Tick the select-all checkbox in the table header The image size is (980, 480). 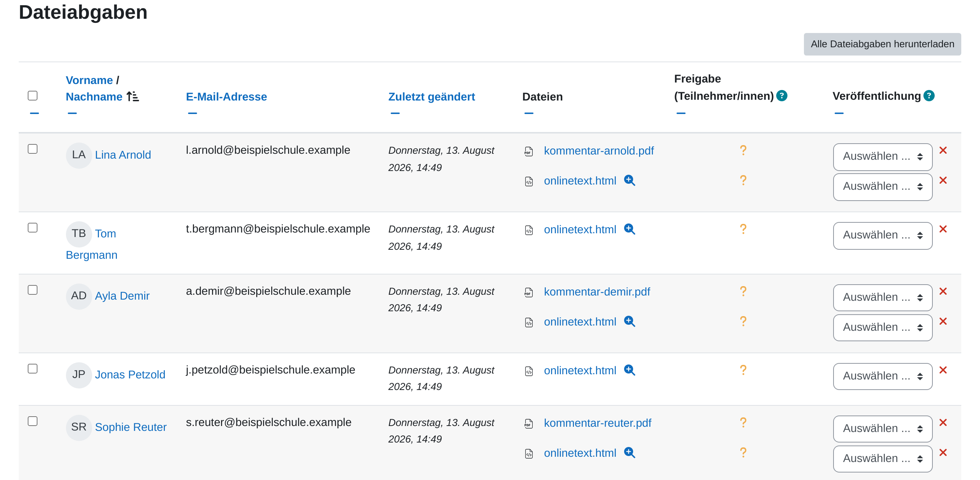click(x=33, y=95)
